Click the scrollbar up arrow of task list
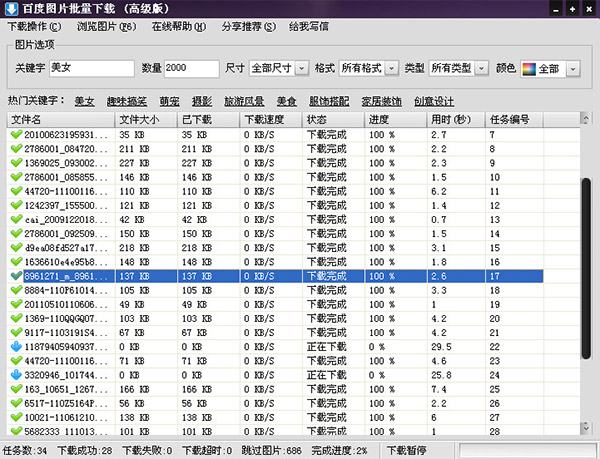 [x=585, y=119]
